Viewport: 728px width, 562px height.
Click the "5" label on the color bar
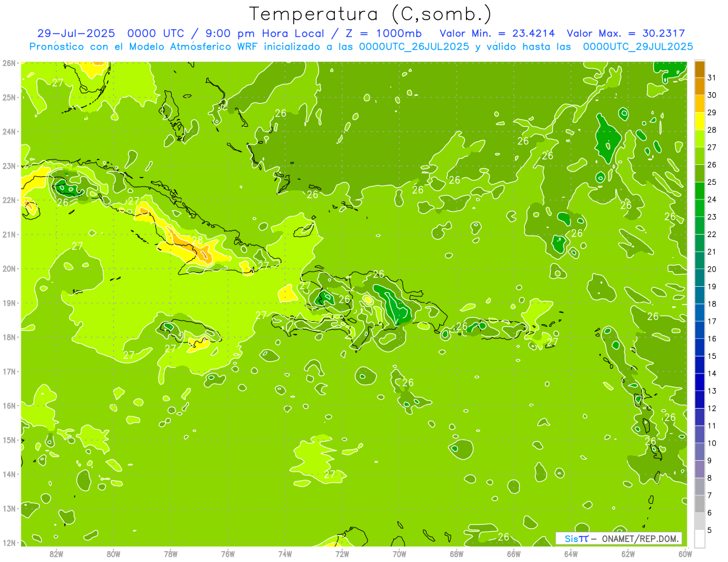[x=710, y=530]
